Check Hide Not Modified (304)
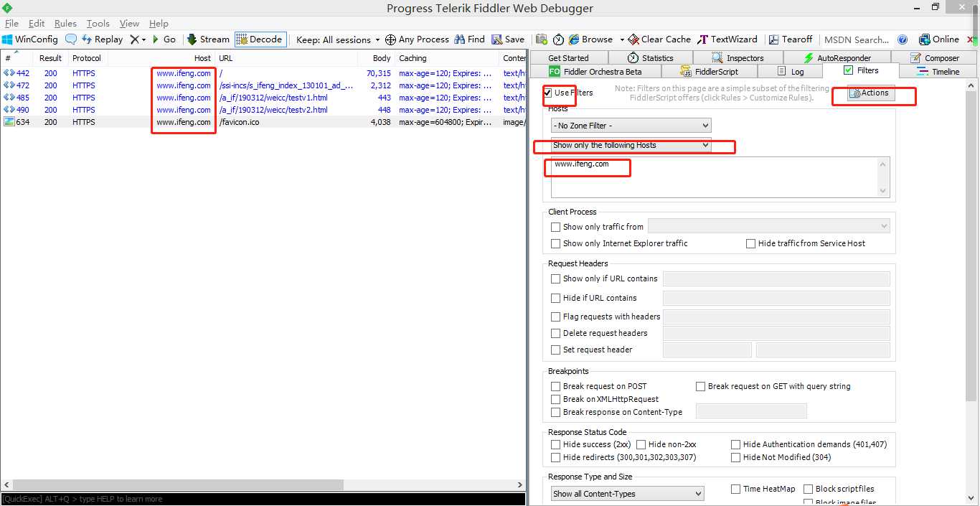 point(735,457)
